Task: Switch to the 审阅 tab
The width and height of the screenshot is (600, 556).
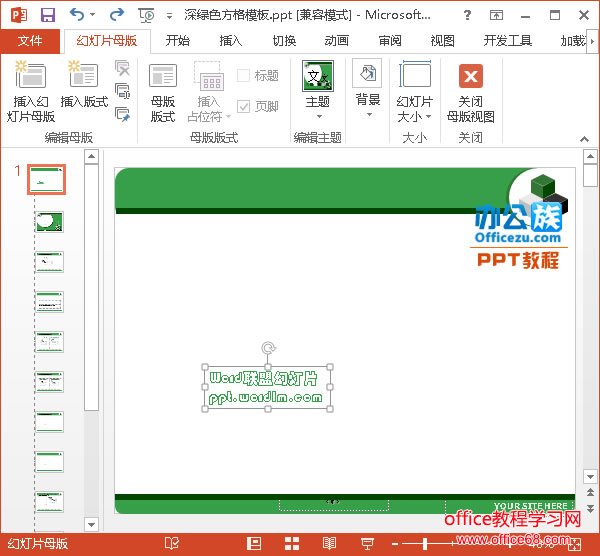Action: point(390,41)
